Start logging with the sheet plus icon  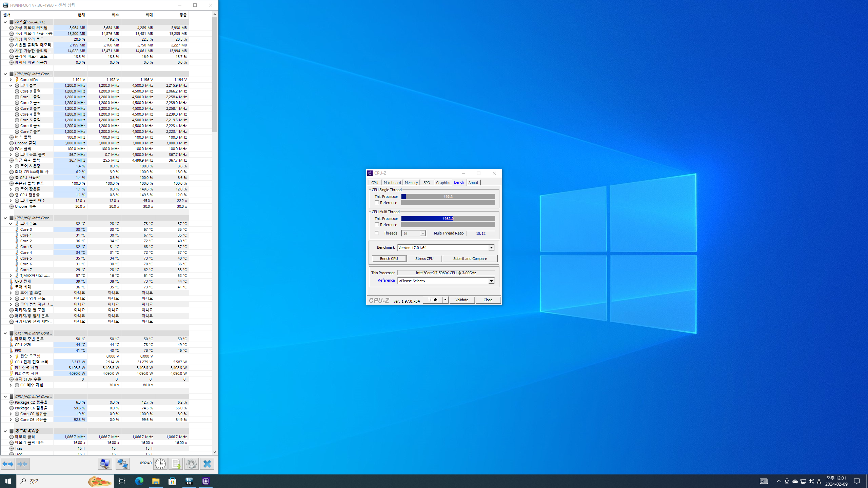click(176, 464)
